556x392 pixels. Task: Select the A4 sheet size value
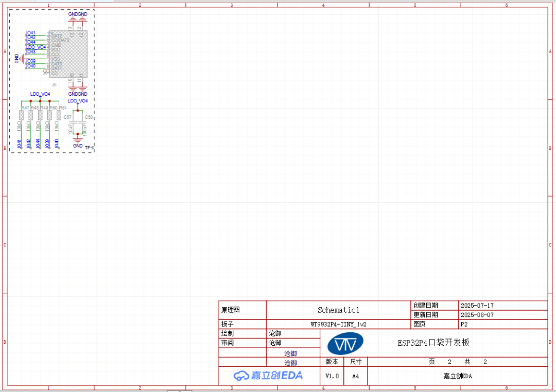355,376
